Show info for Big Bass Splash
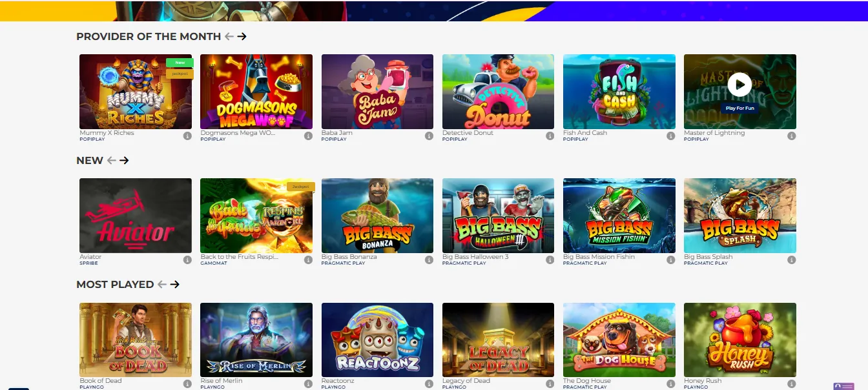 pyautogui.click(x=791, y=260)
